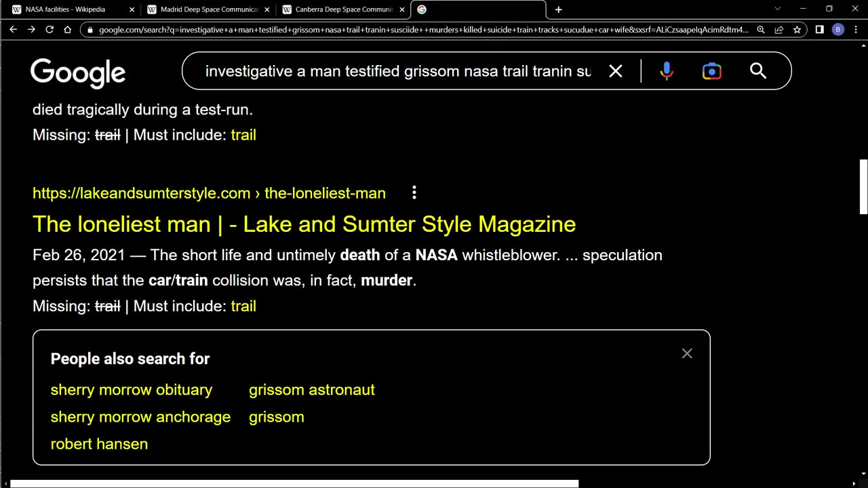
Task: Require 'trail' in first result's Must include
Action: point(243,135)
